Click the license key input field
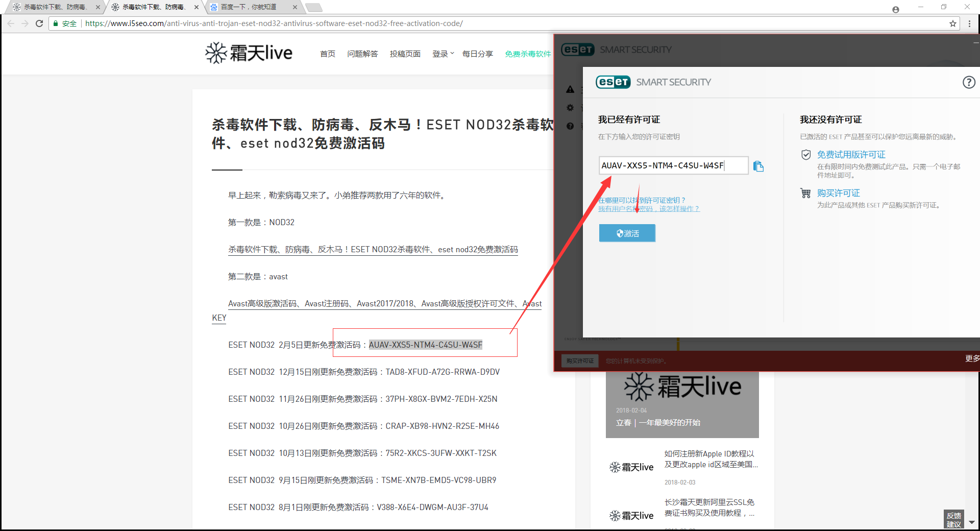Viewport: 980px width, 531px height. (x=673, y=165)
